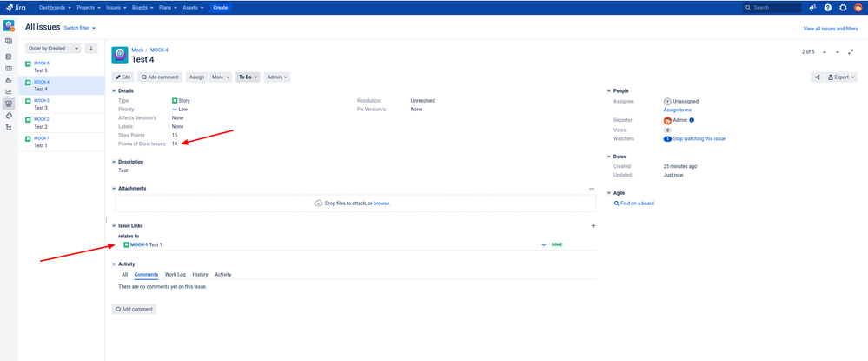Click the Reporter Admin info icon

pyautogui.click(x=692, y=120)
